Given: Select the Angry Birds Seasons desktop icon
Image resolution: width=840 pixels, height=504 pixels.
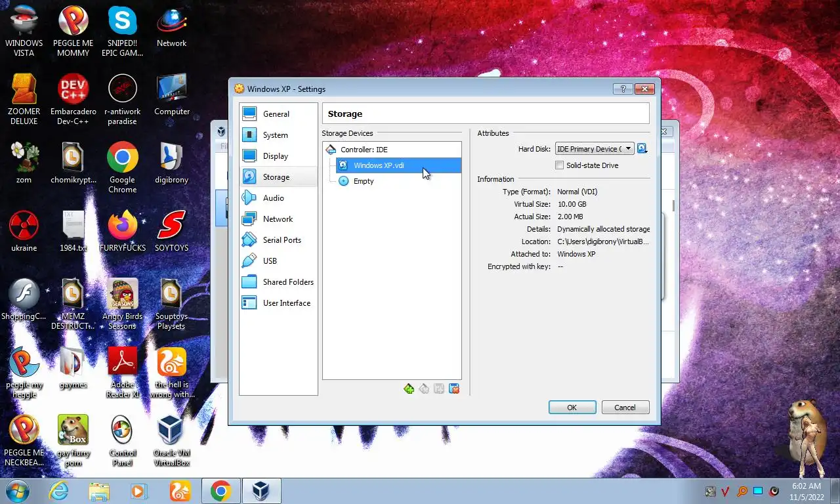Looking at the screenshot, I should 123,304.
